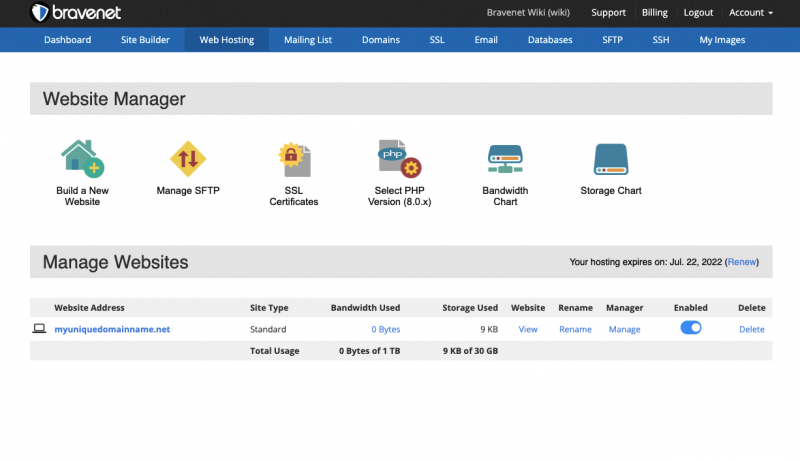Click the Site Type column header

(x=269, y=308)
